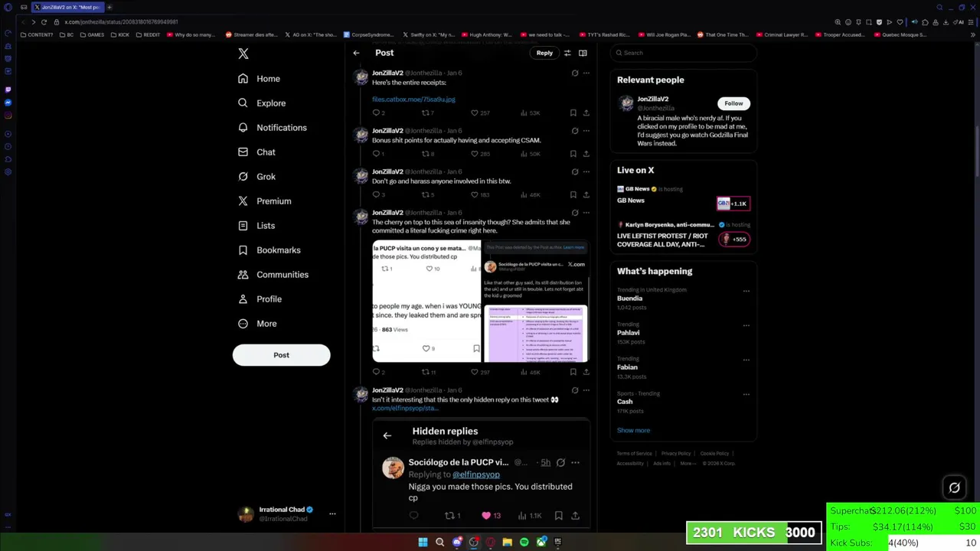Click the Grok floating button bottom right
The image size is (980, 551).
(955, 487)
